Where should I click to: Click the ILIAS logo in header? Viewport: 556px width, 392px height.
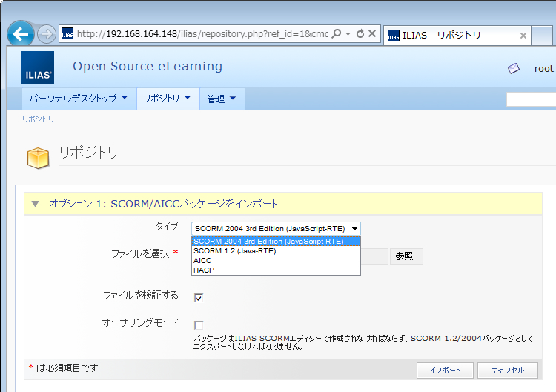[x=37, y=67]
